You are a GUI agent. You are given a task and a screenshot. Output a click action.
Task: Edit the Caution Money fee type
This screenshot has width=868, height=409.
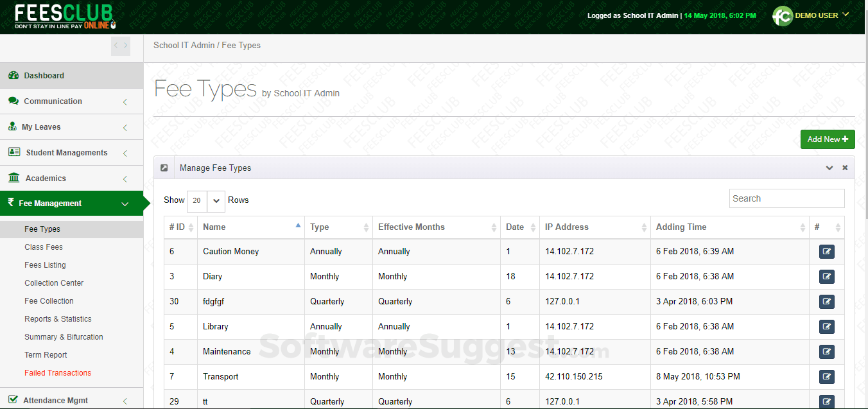click(827, 252)
